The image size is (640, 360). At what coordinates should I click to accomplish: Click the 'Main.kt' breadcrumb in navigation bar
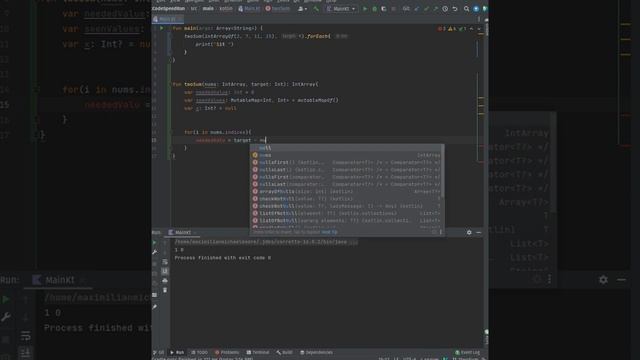tap(249, 9)
